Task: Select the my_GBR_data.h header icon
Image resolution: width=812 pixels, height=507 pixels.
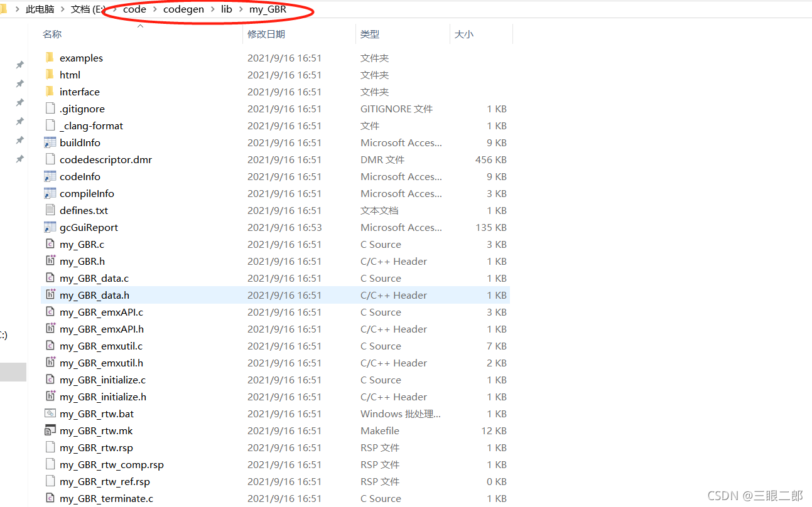Action: (x=50, y=295)
